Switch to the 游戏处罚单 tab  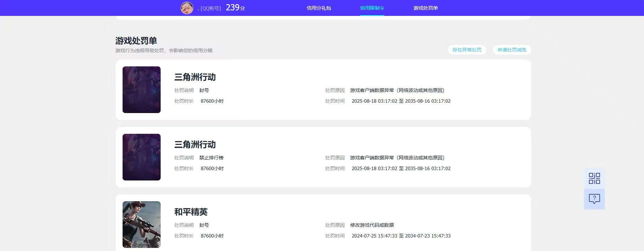[x=426, y=8]
